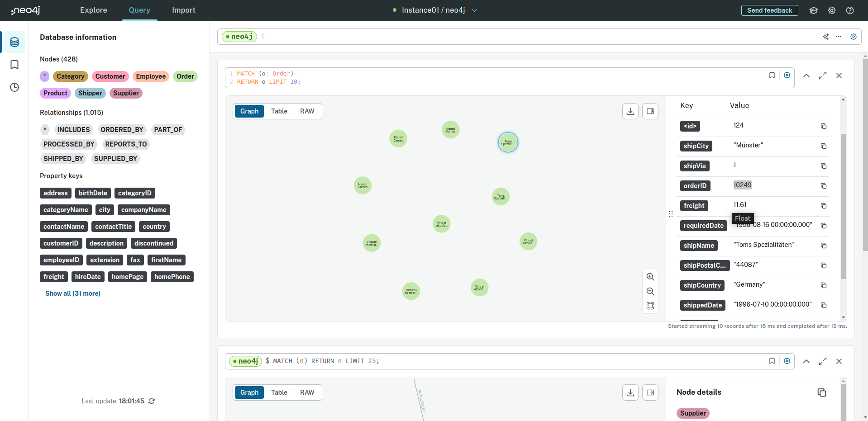This screenshot has width=868, height=421.
Task: Copy the shippedDate value
Action: [x=824, y=305]
